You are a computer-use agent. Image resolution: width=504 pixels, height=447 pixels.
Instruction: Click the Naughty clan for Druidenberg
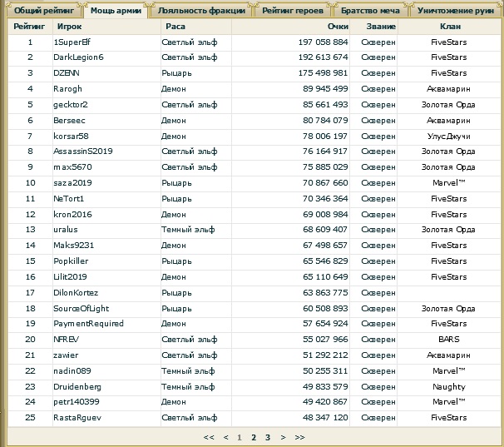point(448,386)
